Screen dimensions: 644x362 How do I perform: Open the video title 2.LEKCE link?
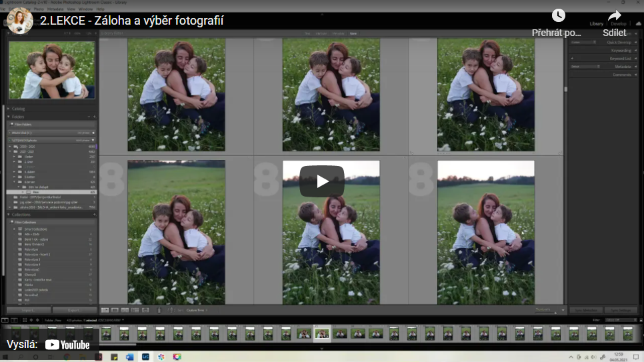tap(131, 21)
